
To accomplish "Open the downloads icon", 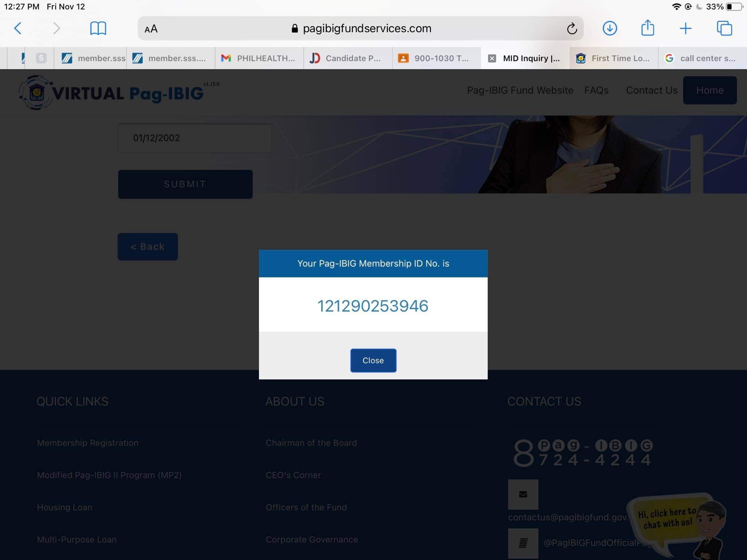I will coord(609,28).
